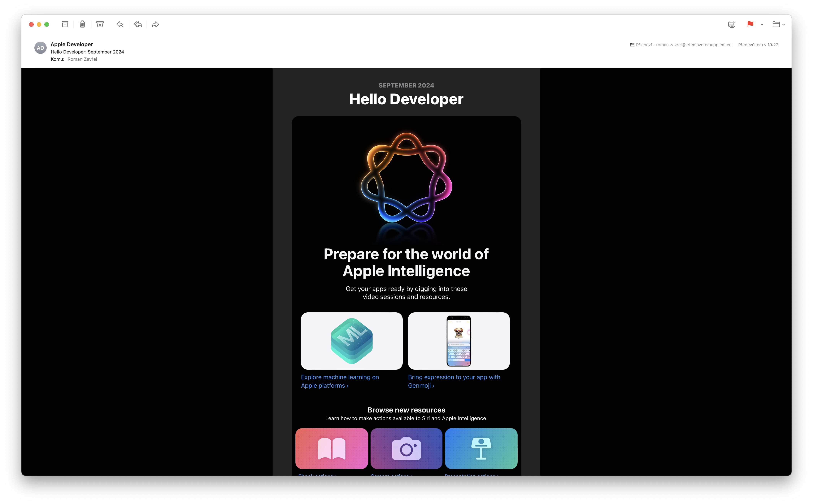
Task: Move message to Junk with junk icon
Action: point(100,24)
